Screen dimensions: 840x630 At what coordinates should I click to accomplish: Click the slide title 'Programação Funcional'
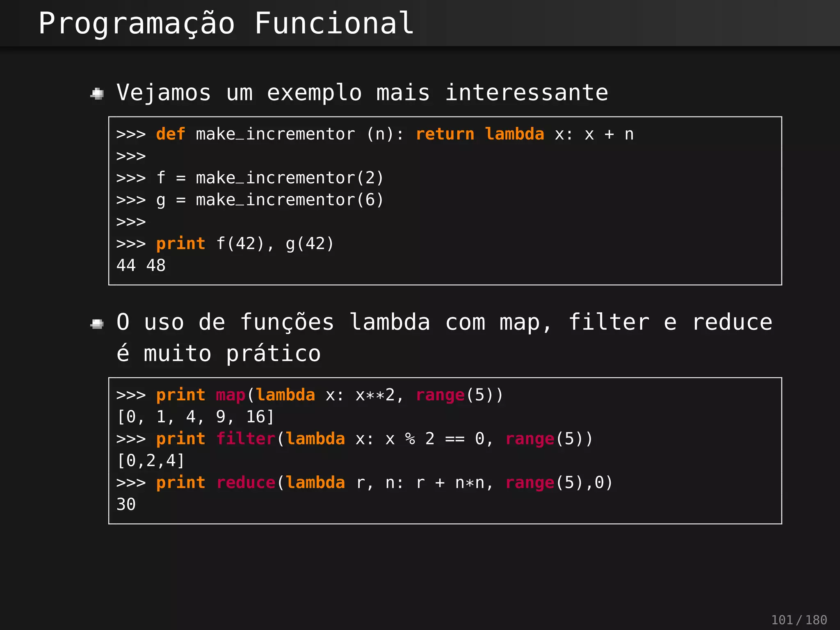(226, 24)
